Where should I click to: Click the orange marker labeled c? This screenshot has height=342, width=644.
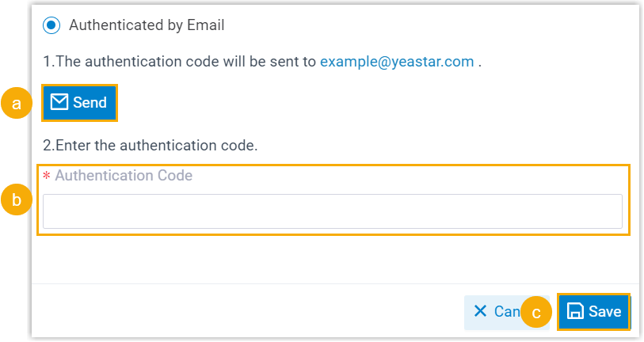pyautogui.click(x=536, y=312)
